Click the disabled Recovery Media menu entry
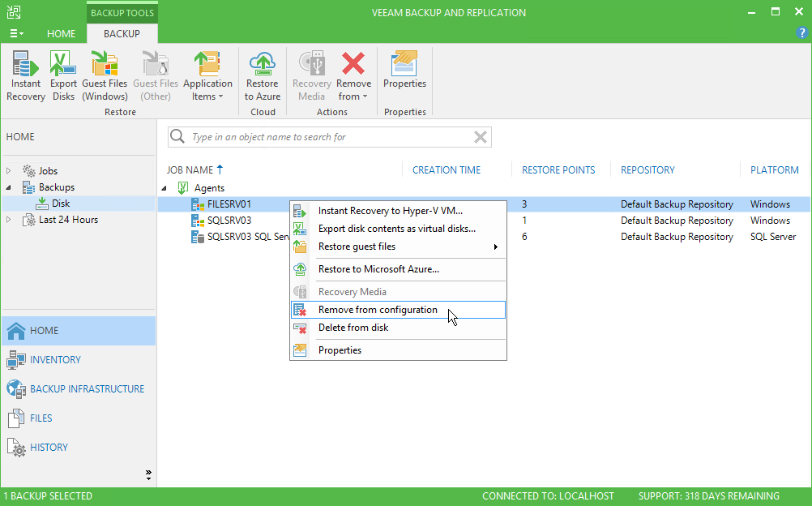The width and height of the screenshot is (812, 506). pyautogui.click(x=398, y=292)
